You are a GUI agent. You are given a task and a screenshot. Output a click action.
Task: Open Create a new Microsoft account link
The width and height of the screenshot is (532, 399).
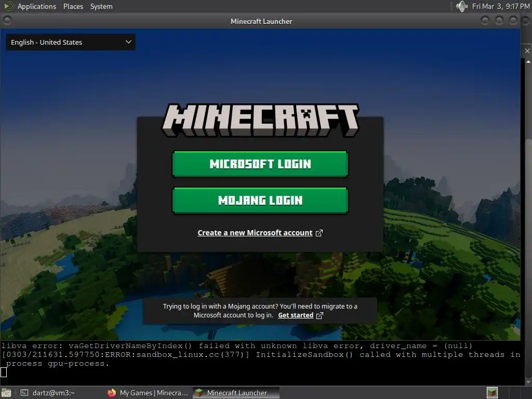[255, 233]
